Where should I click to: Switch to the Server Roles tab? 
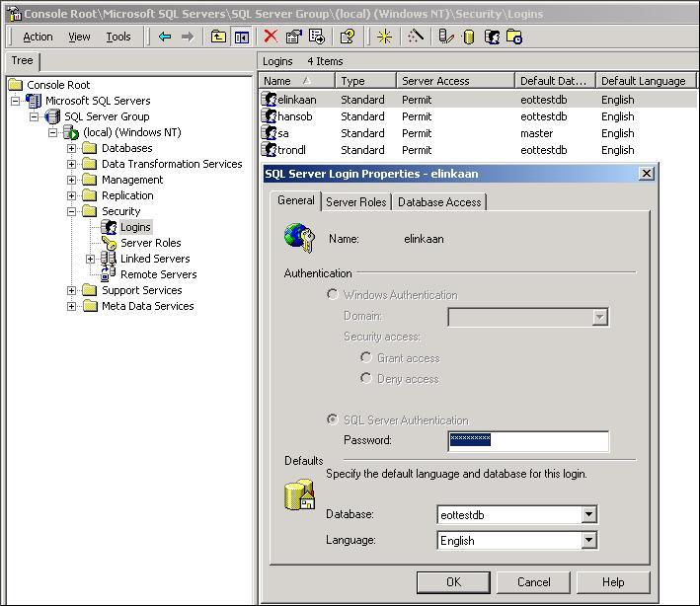point(355,202)
